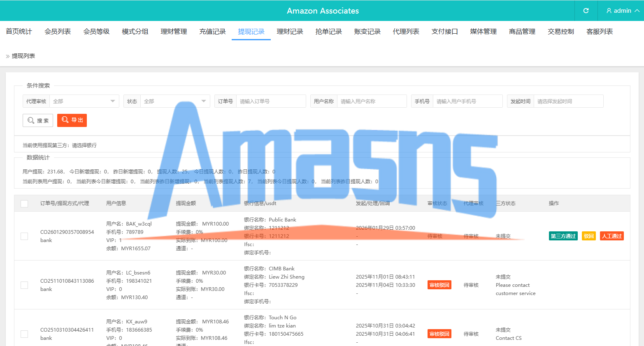Click the 第三方通过 button
Image resolution: width=644 pixels, height=346 pixels.
pos(563,236)
